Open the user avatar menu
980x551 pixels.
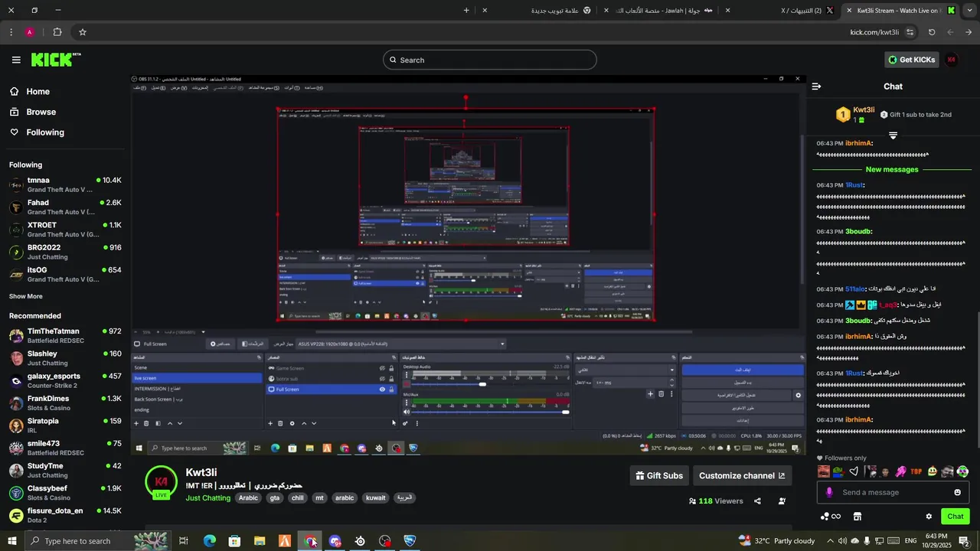point(952,60)
